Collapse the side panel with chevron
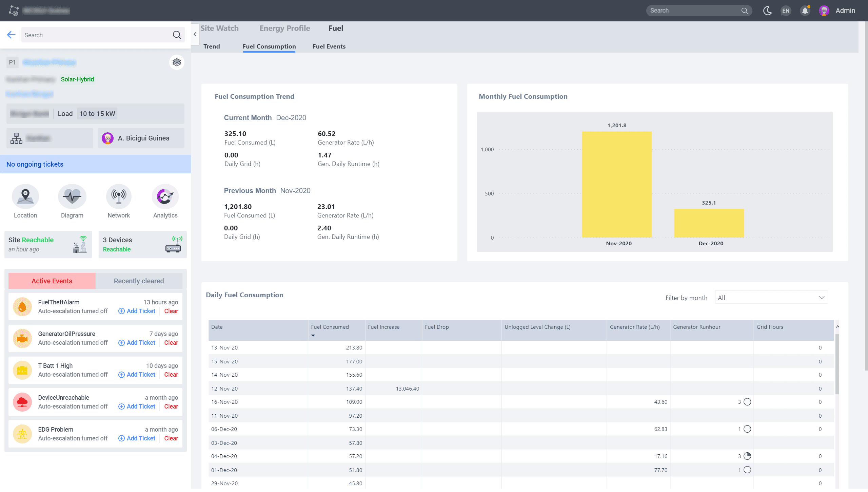Image resolution: width=868 pixels, height=492 pixels. pyautogui.click(x=195, y=34)
